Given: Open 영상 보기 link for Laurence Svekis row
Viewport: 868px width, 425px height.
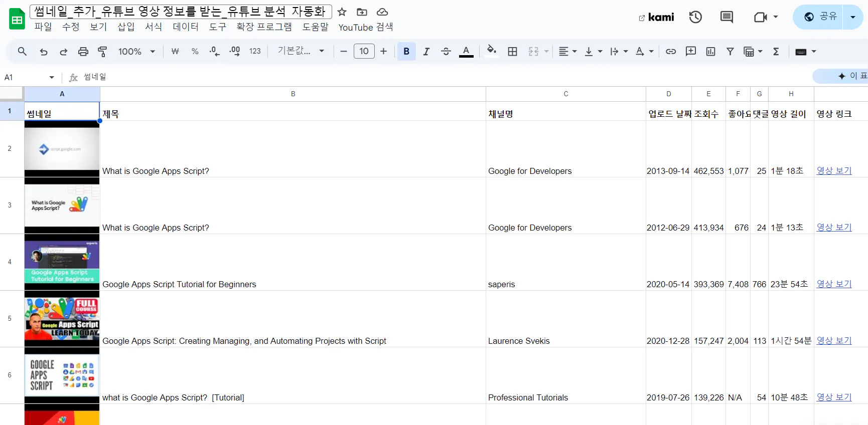Looking at the screenshot, I should pyautogui.click(x=834, y=340).
